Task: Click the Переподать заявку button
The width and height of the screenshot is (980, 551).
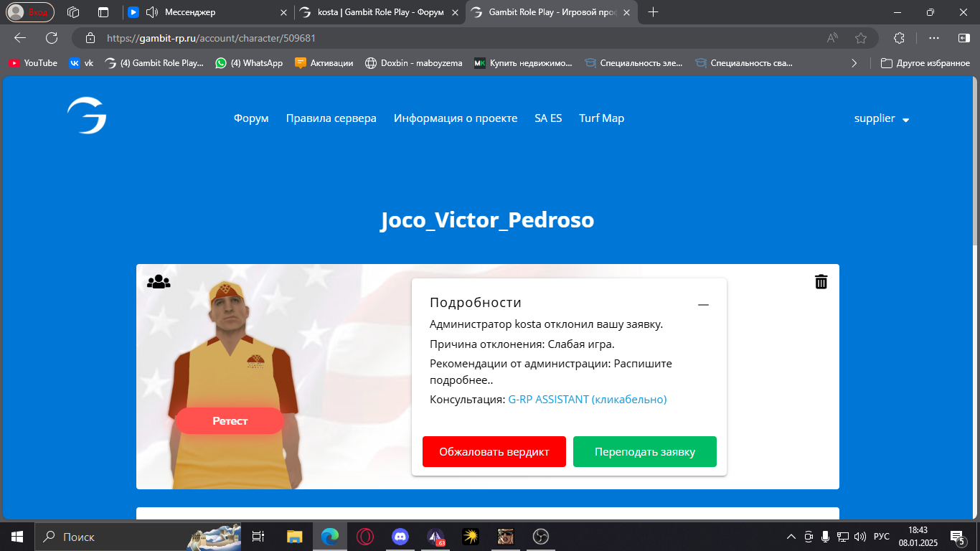Action: [644, 452]
